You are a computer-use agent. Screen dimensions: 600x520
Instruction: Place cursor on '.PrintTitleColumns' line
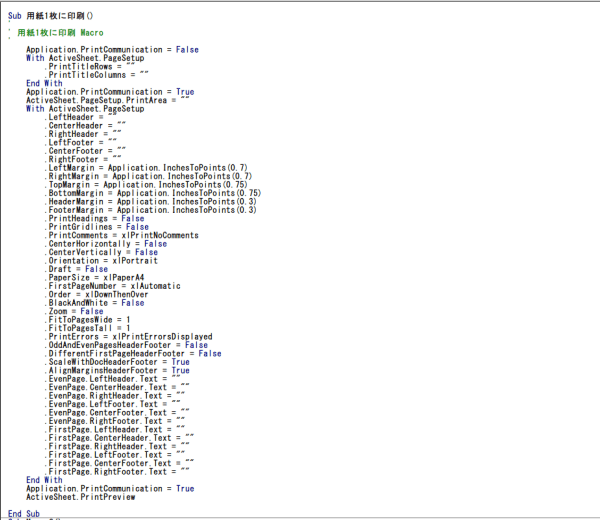tap(96, 75)
